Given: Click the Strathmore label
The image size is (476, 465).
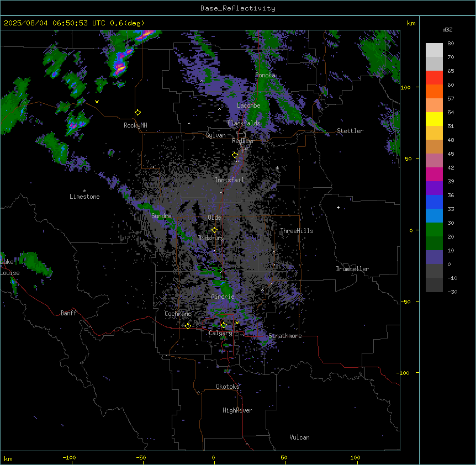Looking at the screenshot, I should click(x=285, y=336).
